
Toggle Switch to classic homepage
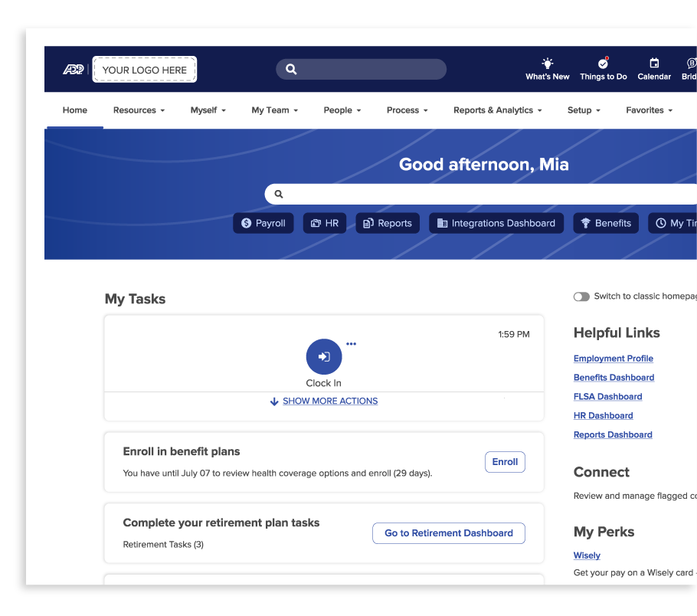[x=581, y=297]
